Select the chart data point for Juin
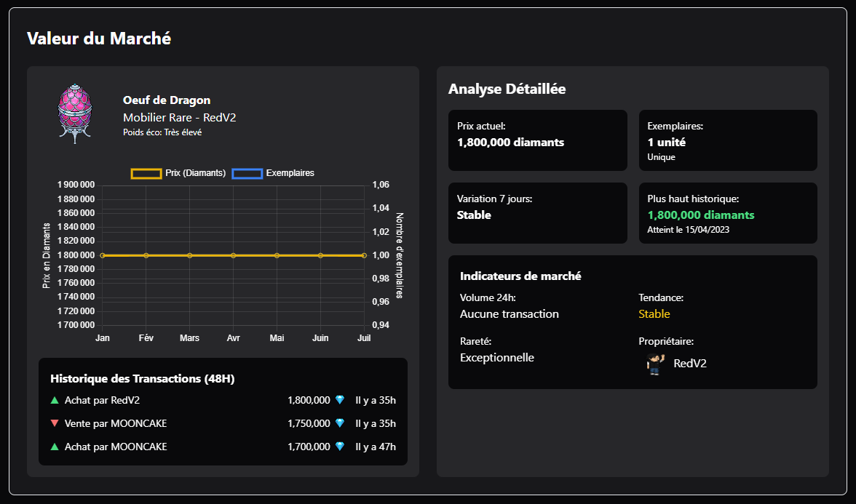This screenshot has width=856, height=504. click(x=320, y=255)
